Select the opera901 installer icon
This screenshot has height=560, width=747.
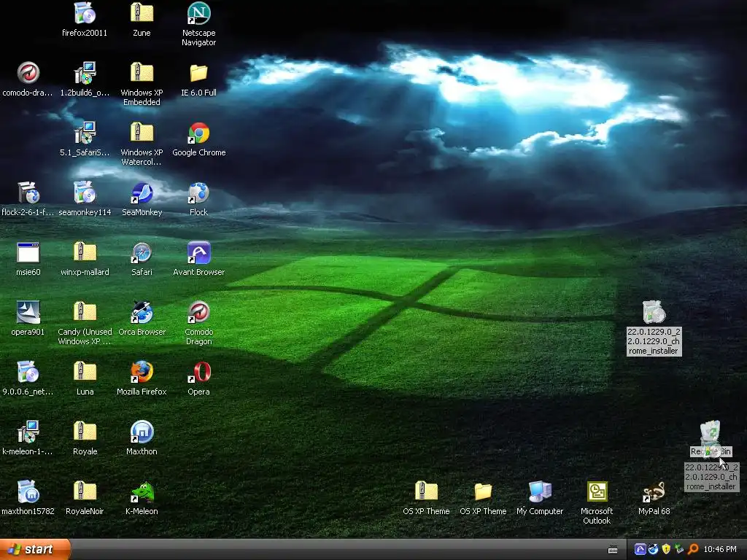[x=28, y=313]
